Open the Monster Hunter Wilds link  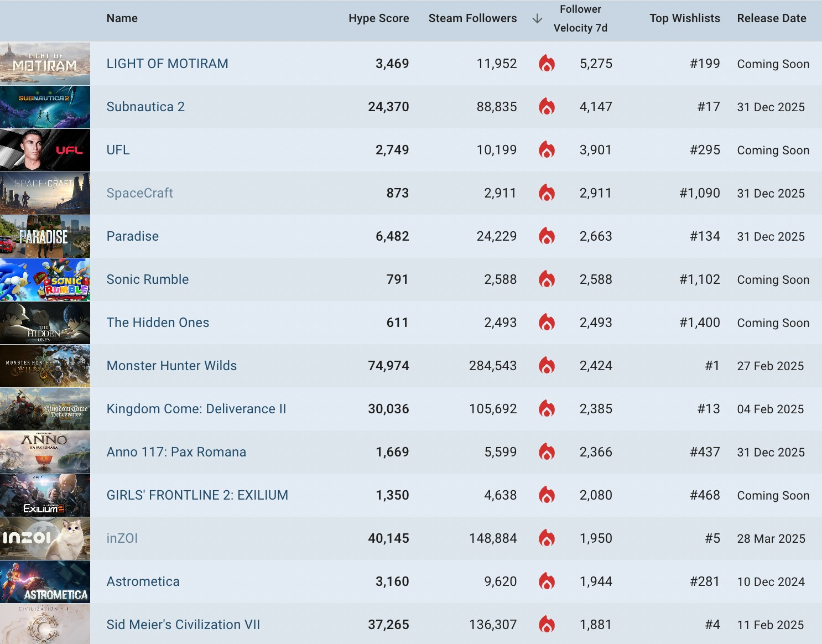pos(172,366)
